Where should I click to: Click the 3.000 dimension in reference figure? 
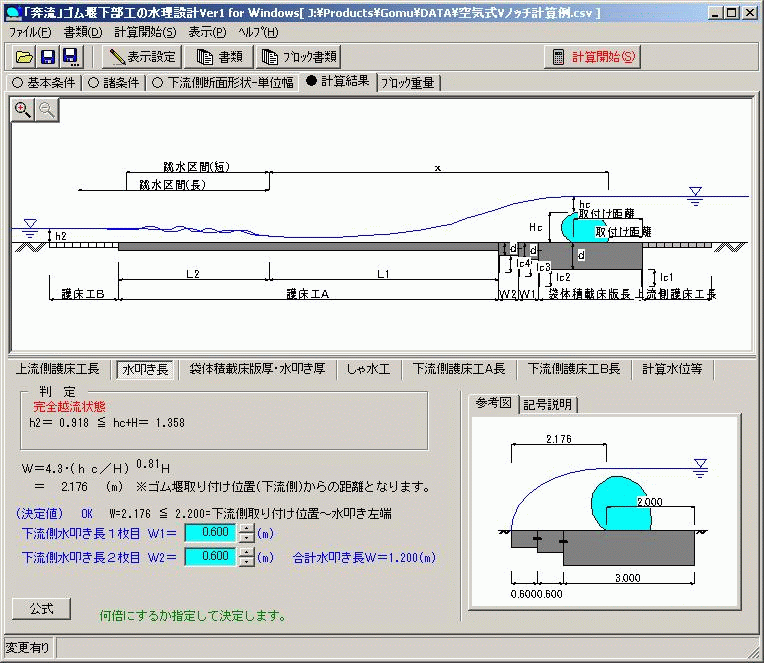tap(628, 578)
